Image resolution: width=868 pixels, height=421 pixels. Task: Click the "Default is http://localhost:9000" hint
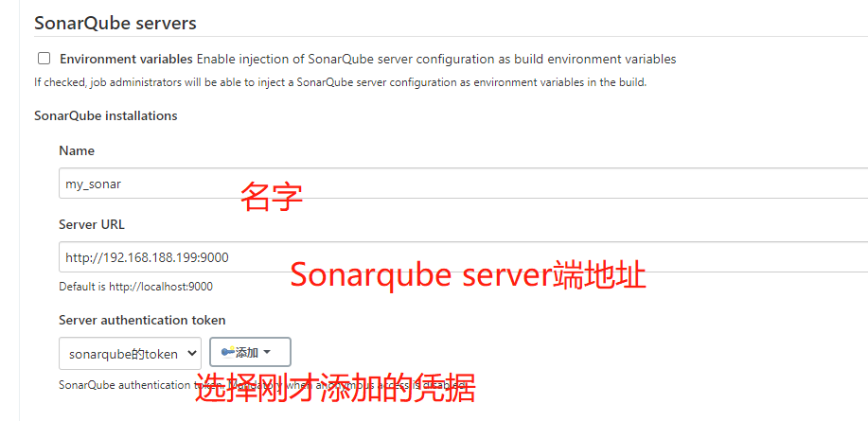pyautogui.click(x=135, y=287)
